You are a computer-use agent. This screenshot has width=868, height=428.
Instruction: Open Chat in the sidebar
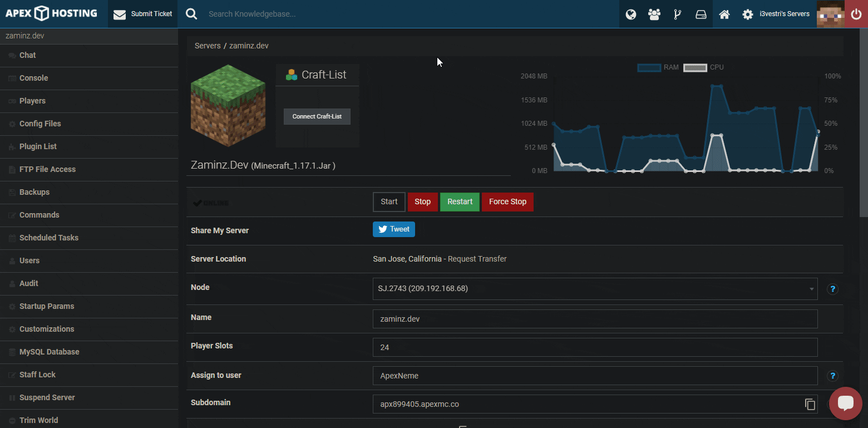(x=89, y=55)
